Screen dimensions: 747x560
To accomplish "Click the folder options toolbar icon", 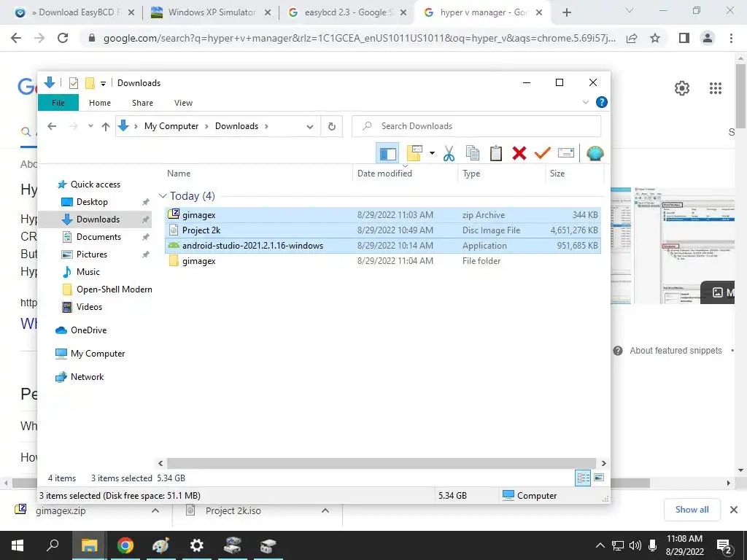I will (415, 153).
